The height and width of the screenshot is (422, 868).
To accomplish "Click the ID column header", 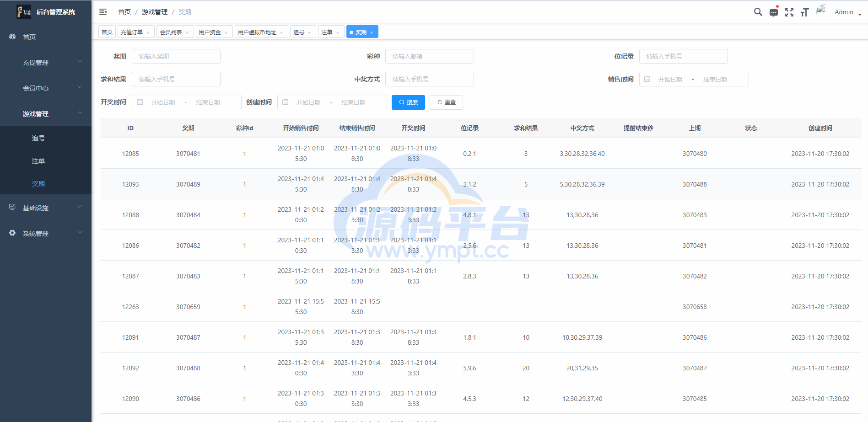I will (130, 128).
